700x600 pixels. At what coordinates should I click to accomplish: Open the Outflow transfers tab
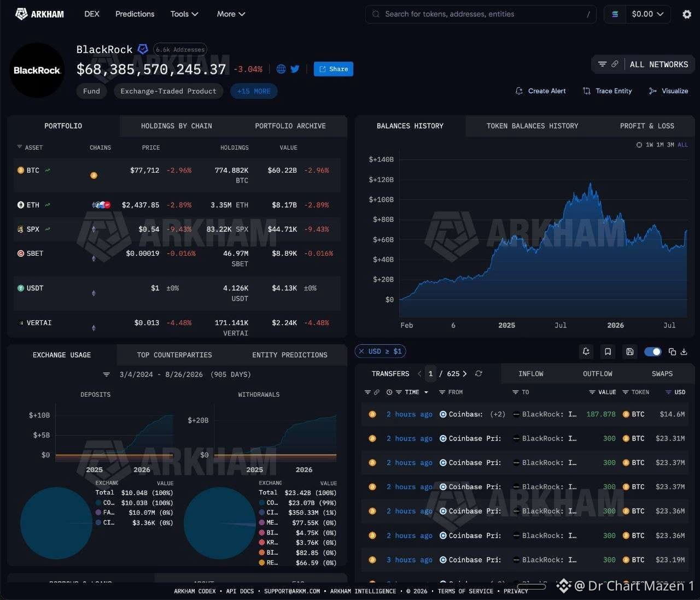click(598, 374)
